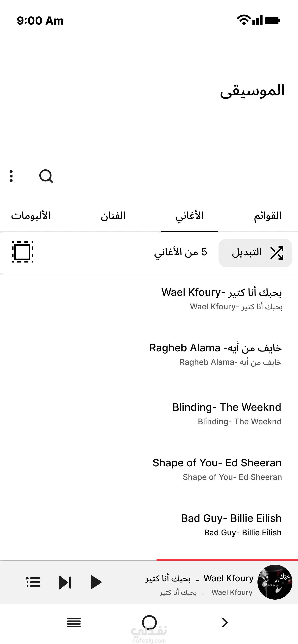298x644 pixels.
Task: Open the three-dot more options menu
Action: (11, 176)
